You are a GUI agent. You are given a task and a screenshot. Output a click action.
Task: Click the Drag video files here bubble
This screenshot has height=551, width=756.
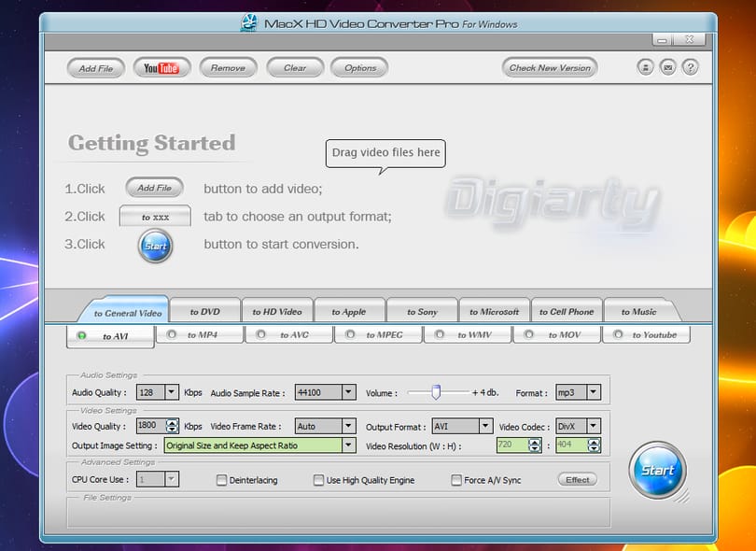385,153
